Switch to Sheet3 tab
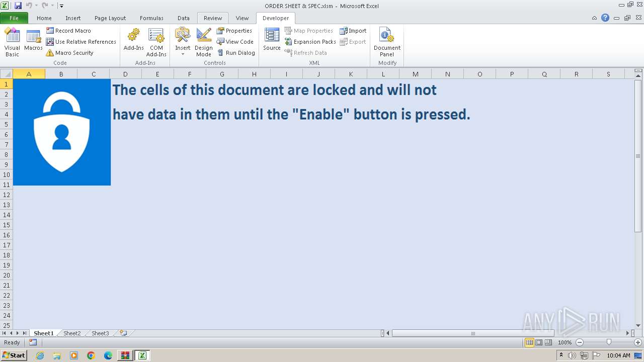This screenshot has height=362, width=644. [x=100, y=333]
